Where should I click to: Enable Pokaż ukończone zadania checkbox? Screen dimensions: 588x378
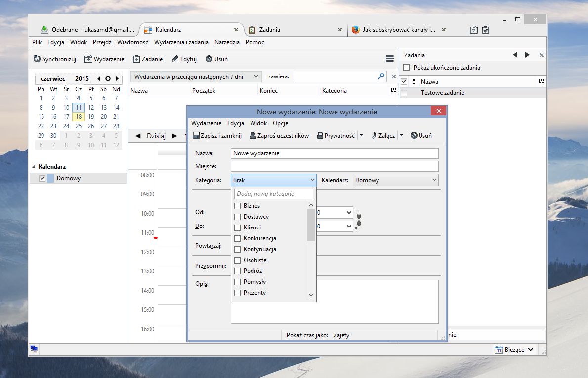[407, 68]
